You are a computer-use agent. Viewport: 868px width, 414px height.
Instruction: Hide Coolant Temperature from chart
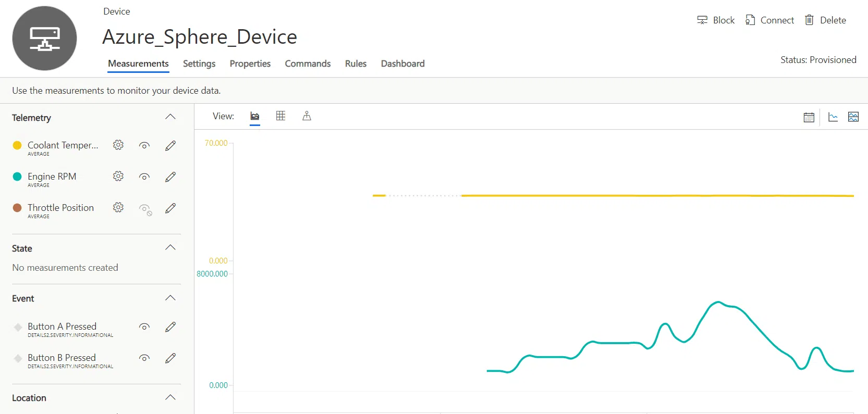(144, 146)
